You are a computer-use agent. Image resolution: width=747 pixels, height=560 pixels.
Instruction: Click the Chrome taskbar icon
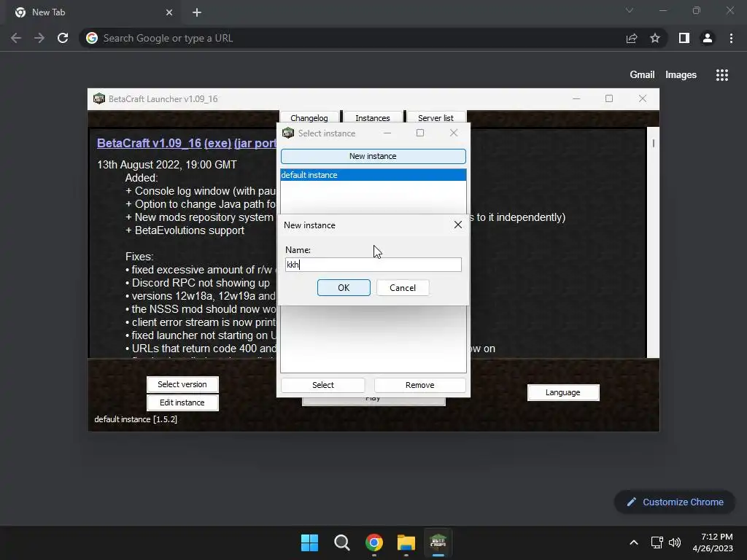click(374, 542)
